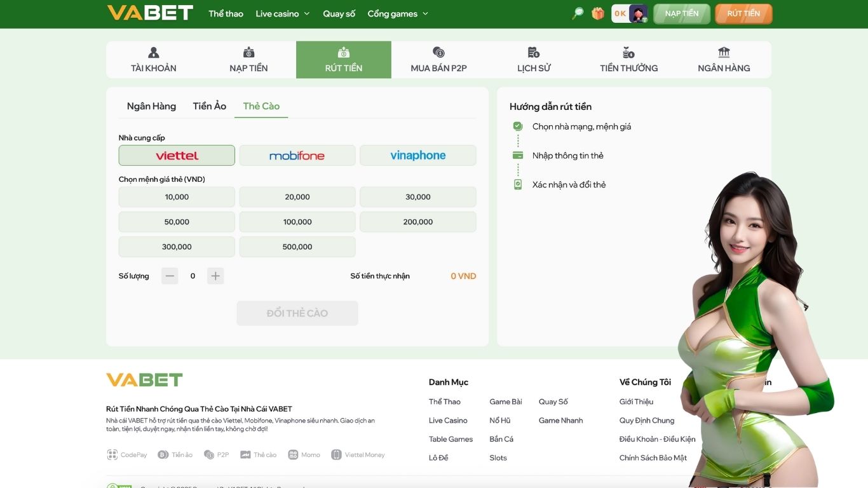Choose the 100,000 VND card denomination

(x=297, y=222)
